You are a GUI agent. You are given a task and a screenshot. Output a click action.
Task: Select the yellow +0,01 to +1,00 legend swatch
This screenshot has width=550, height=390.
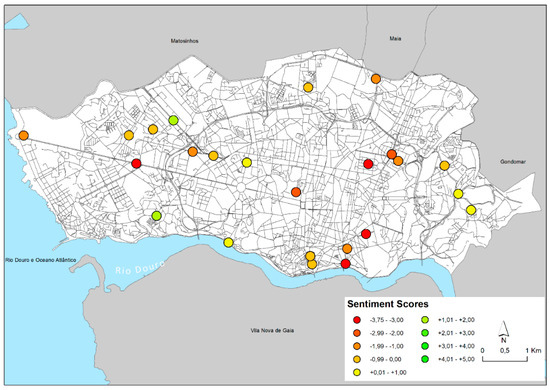[x=357, y=372]
